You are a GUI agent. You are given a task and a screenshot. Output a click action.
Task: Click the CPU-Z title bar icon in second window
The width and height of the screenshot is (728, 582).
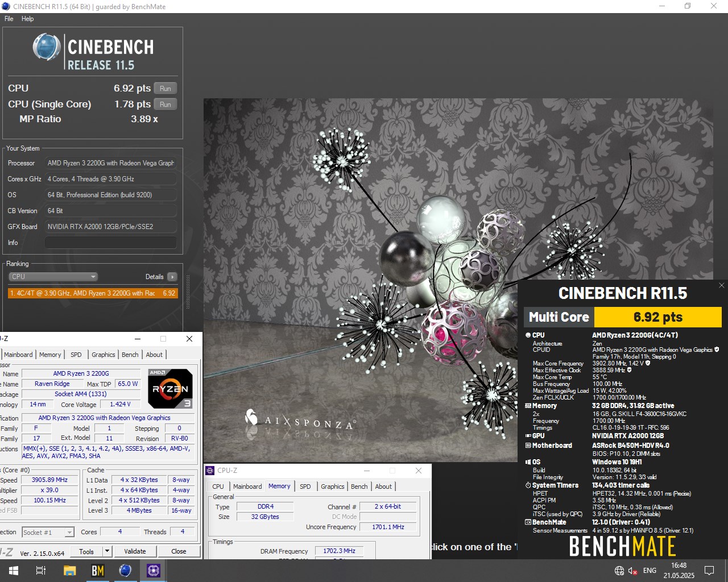pyautogui.click(x=210, y=471)
